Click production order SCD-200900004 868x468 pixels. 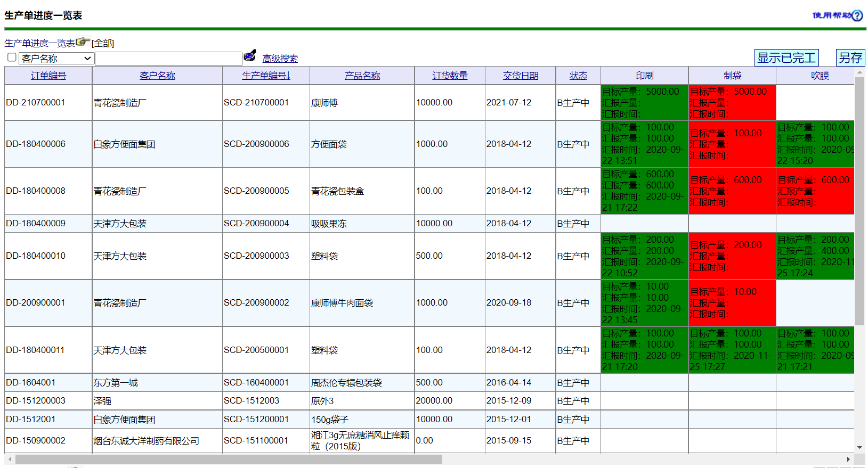pyautogui.click(x=256, y=224)
